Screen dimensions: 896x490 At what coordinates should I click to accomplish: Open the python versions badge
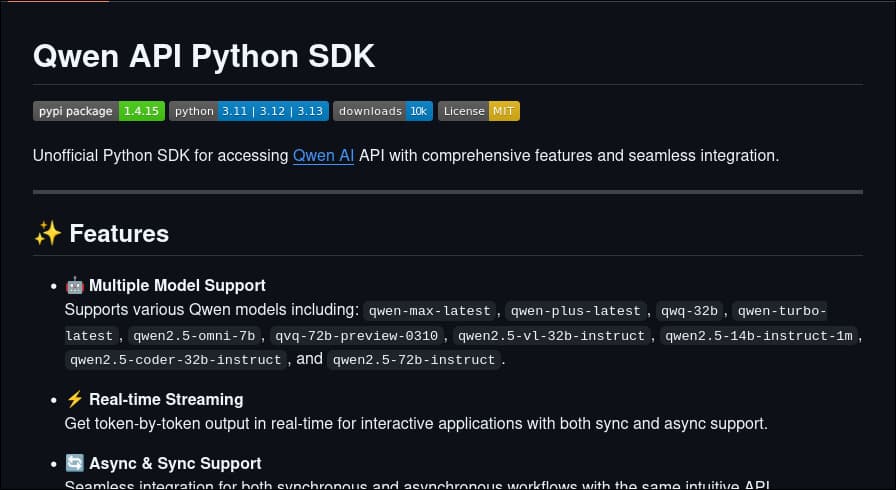[x=248, y=111]
